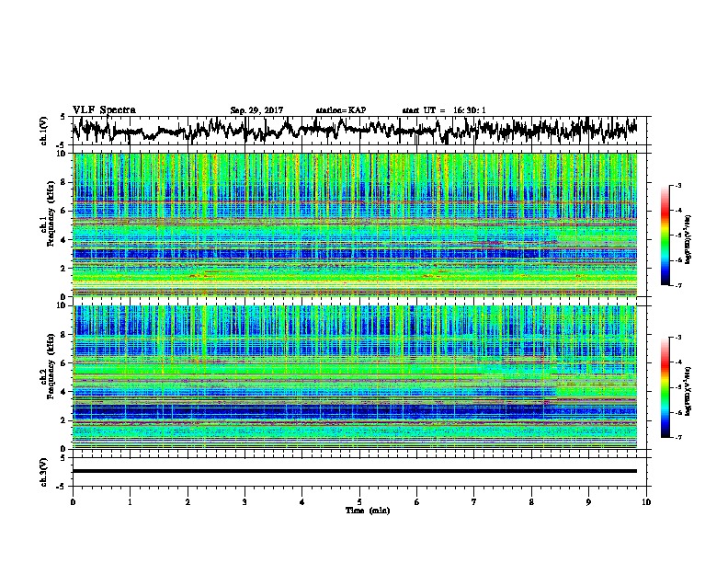Click the "-7" label on ch.2 color scale
728x563 pixels.
click(x=677, y=437)
